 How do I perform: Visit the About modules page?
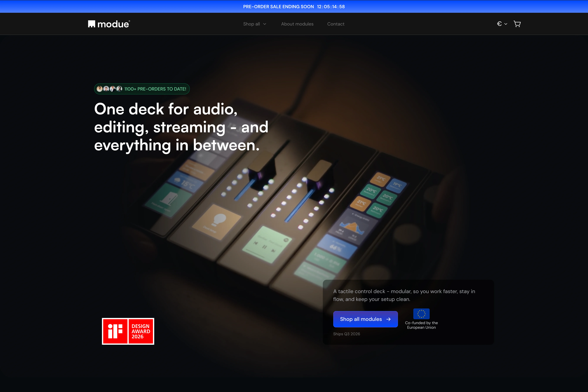[x=297, y=24]
